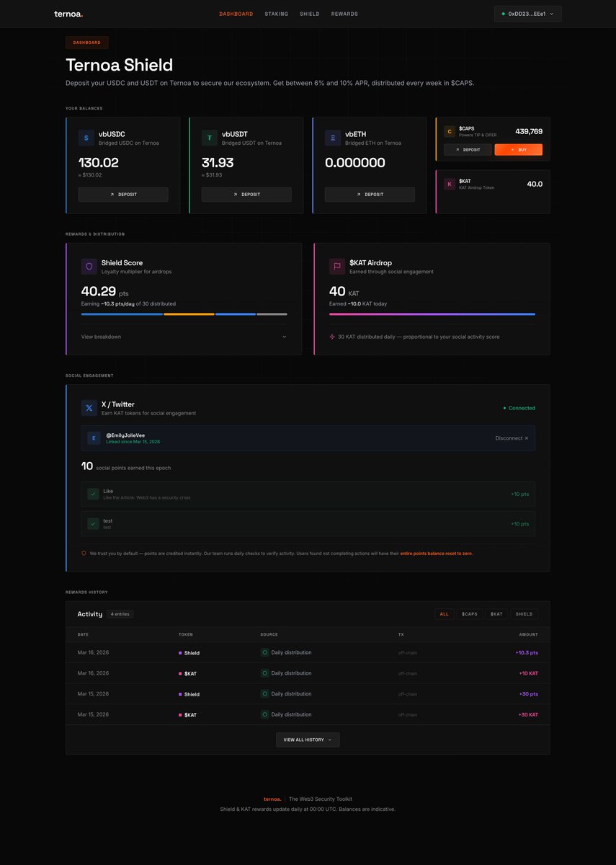This screenshot has height=865, width=616.
Task: Click the footer ternoa. link
Action: [x=272, y=799]
